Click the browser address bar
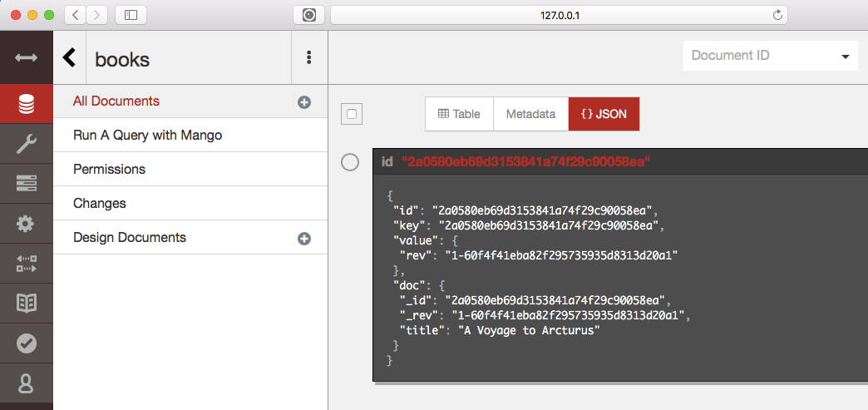868x410 pixels. click(x=558, y=15)
